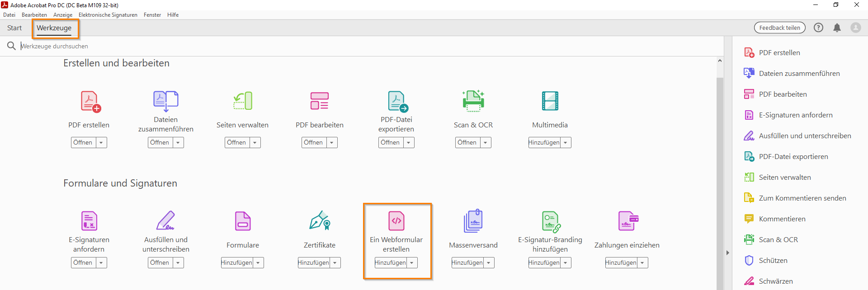
Task: Click sidebar Seiten verwalten shortcut
Action: (778, 177)
